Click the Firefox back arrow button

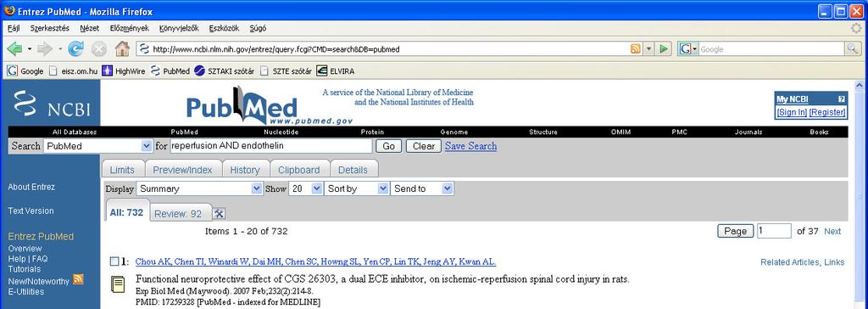coord(15,49)
